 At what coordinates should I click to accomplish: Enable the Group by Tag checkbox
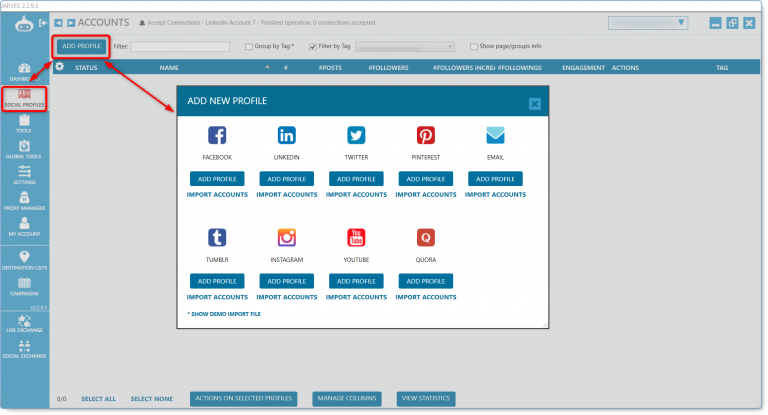(x=249, y=46)
